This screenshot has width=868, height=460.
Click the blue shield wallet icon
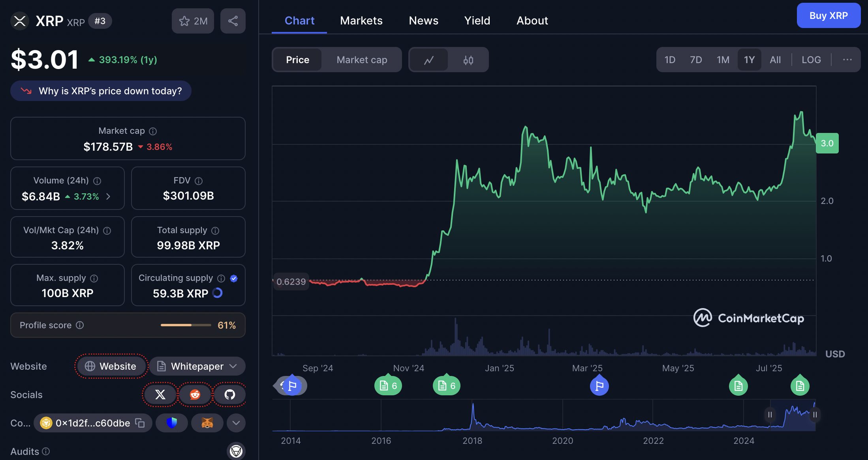click(x=172, y=423)
